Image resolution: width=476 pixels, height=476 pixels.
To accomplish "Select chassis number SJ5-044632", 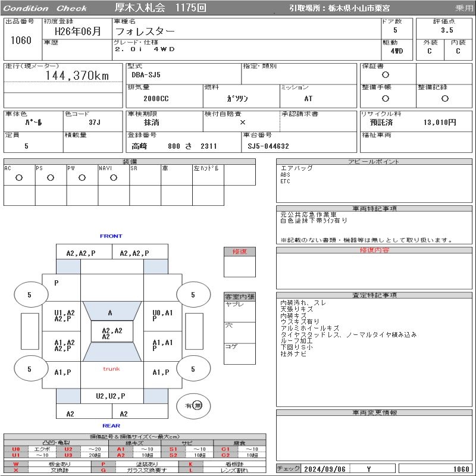I will (268, 146).
